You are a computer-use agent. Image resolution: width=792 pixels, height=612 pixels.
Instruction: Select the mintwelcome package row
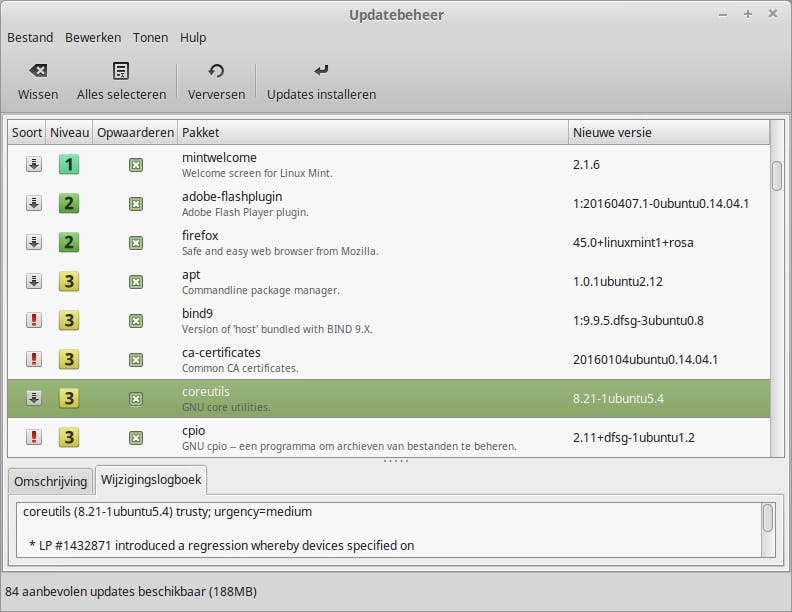388,165
